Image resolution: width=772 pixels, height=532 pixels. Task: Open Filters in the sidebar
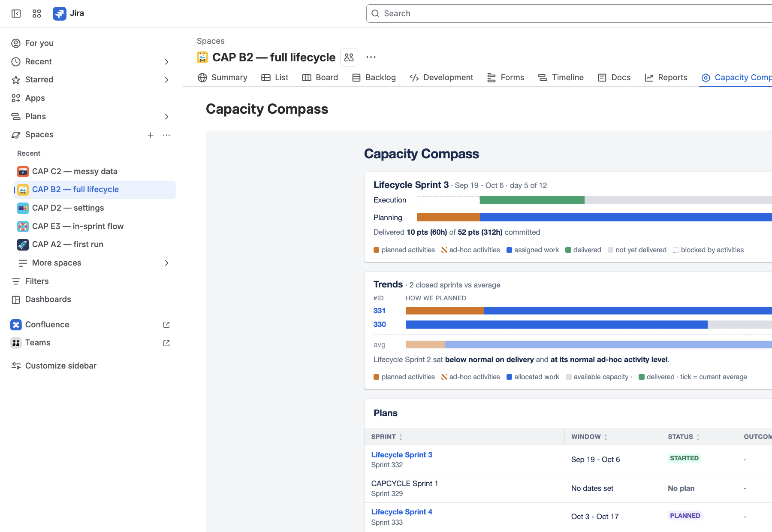coord(37,281)
